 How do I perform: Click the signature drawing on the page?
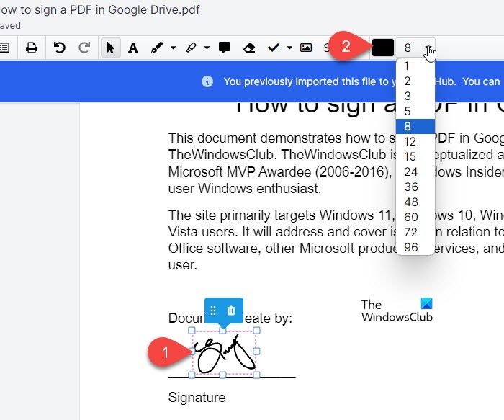pyautogui.click(x=225, y=354)
